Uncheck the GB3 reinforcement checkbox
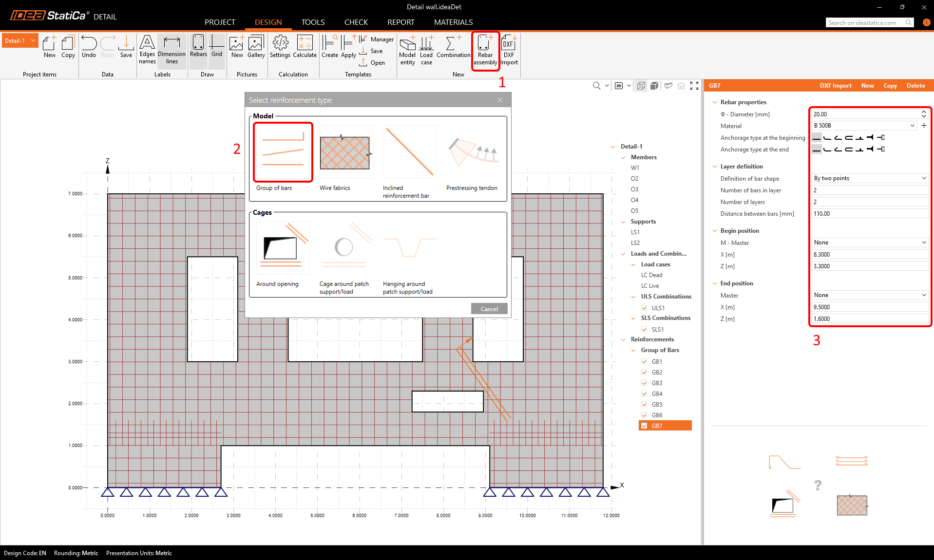 click(644, 383)
